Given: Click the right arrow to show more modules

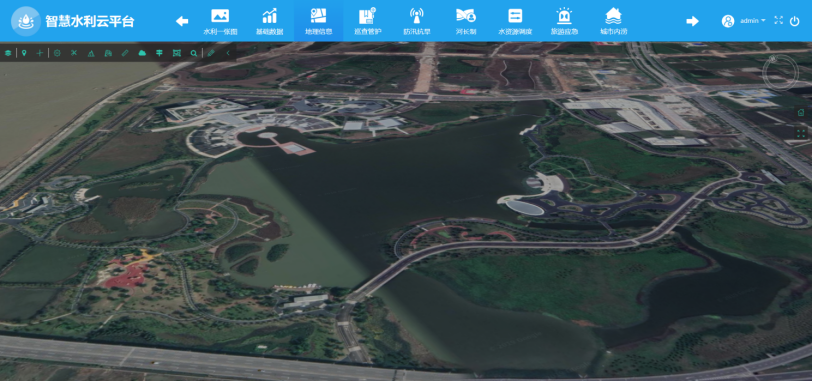Looking at the screenshot, I should coord(692,21).
